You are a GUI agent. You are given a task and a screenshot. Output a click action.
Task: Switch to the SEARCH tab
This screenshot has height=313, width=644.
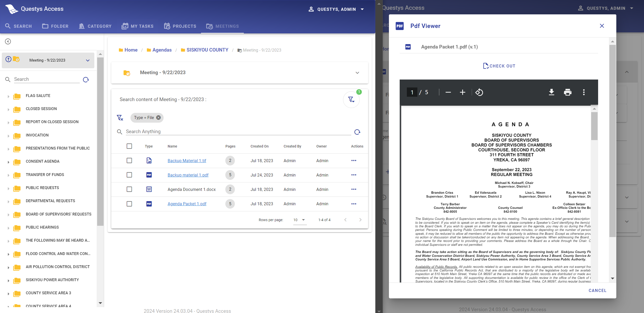coord(18,26)
